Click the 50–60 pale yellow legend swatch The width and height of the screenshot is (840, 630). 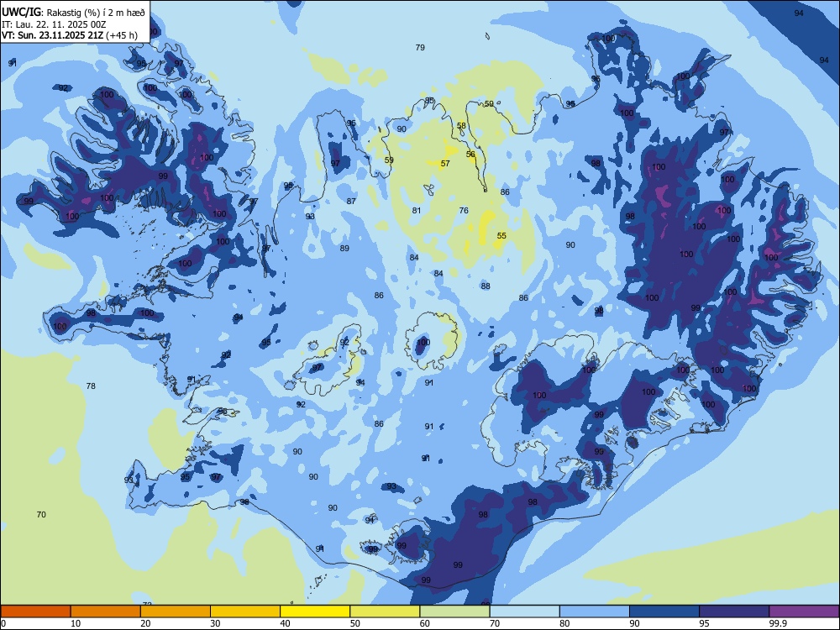pyautogui.click(x=386, y=612)
